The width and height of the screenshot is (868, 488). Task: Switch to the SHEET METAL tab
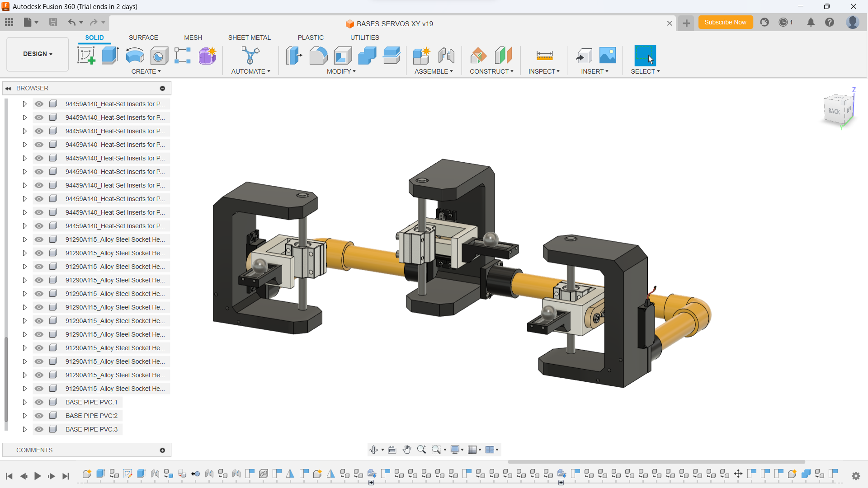(x=249, y=38)
